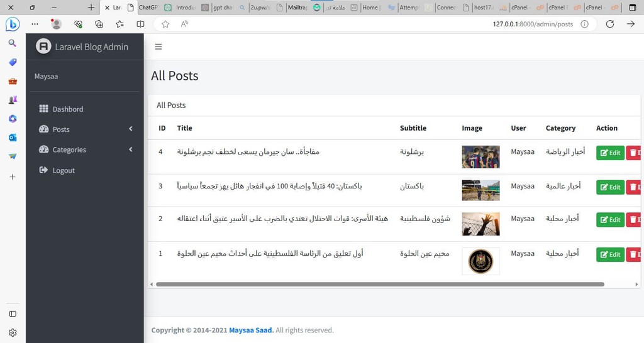The width and height of the screenshot is (644, 343).
Task: Click the scrollbar right arrow under table
Action: click(637, 284)
